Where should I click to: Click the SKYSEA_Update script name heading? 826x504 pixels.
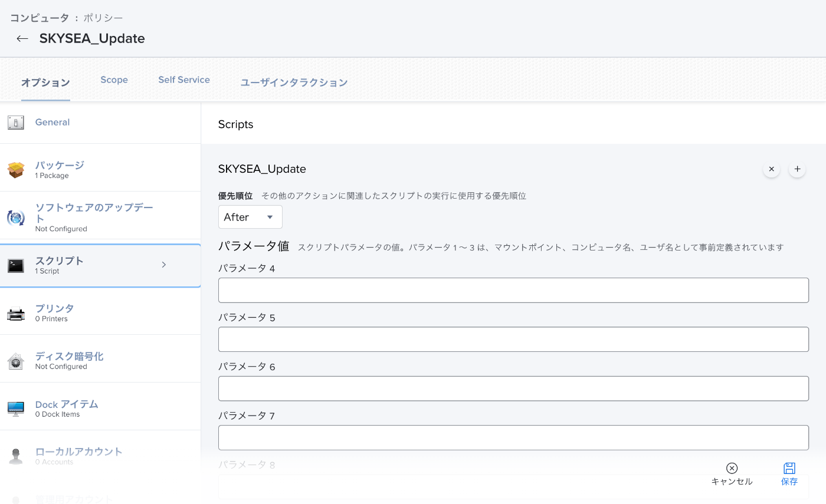click(262, 169)
